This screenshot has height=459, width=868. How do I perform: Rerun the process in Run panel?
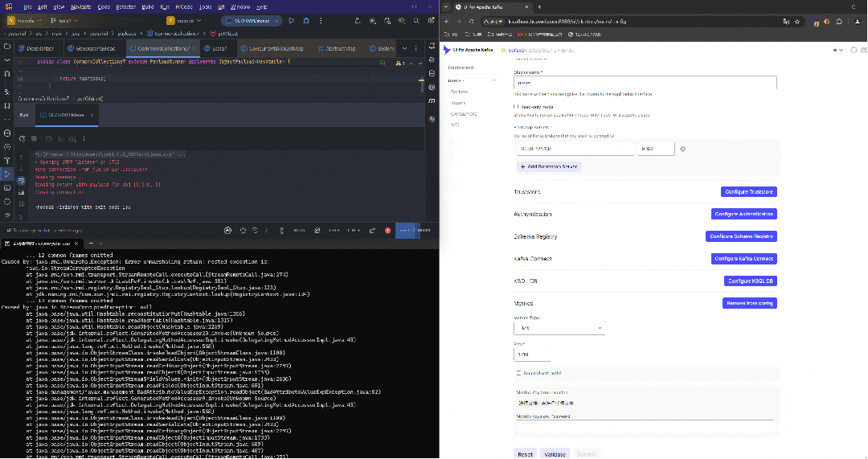pos(23,138)
